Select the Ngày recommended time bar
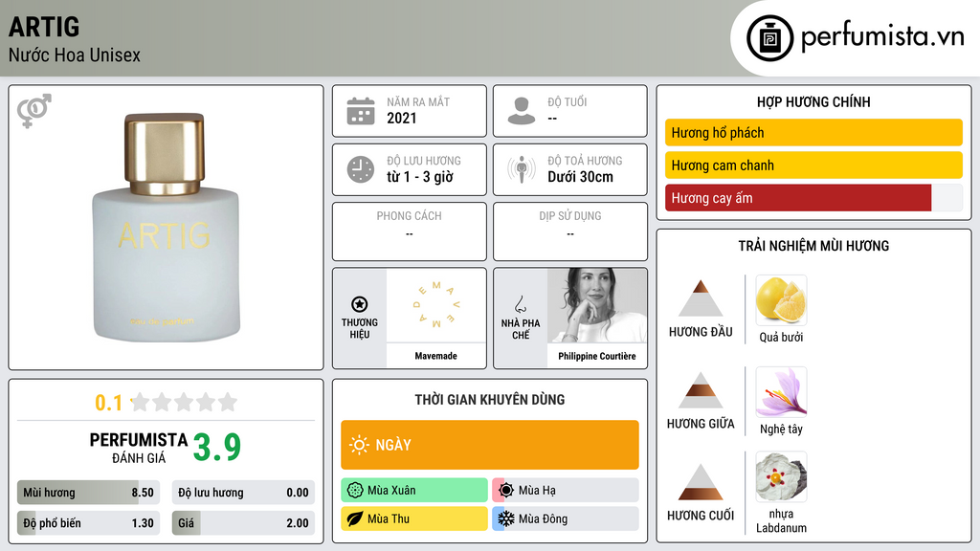Viewport: 980px width, 551px height. [x=490, y=445]
